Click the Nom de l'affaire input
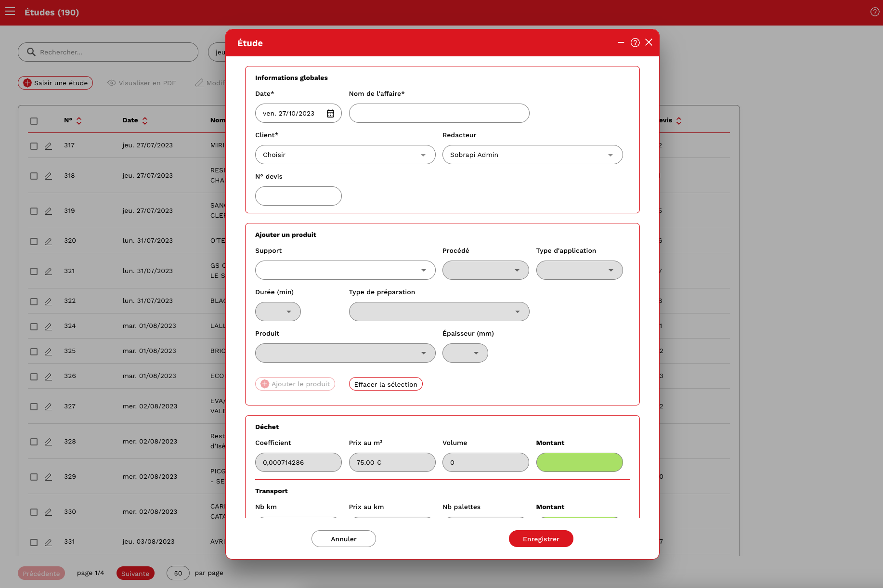The width and height of the screenshot is (883, 588). 439,113
